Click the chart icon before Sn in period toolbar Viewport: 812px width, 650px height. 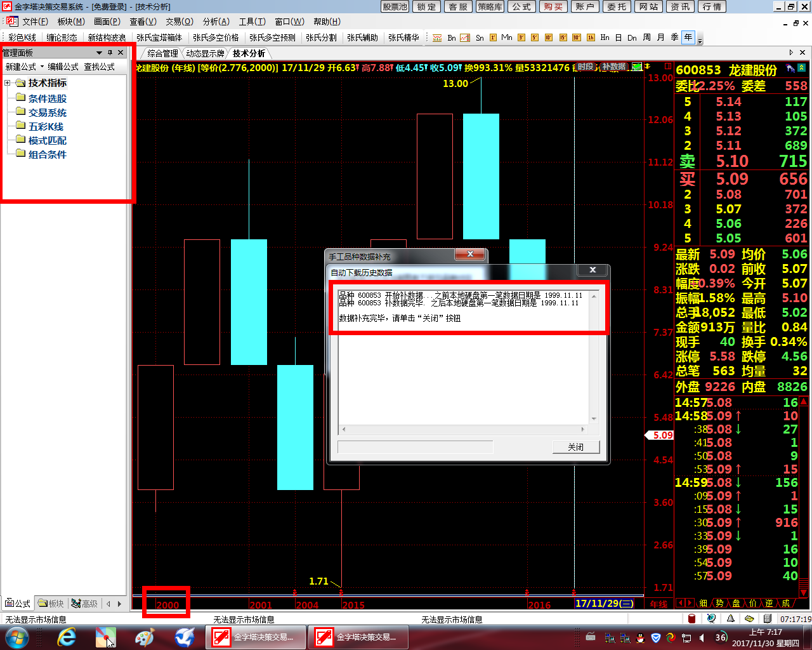click(465, 38)
